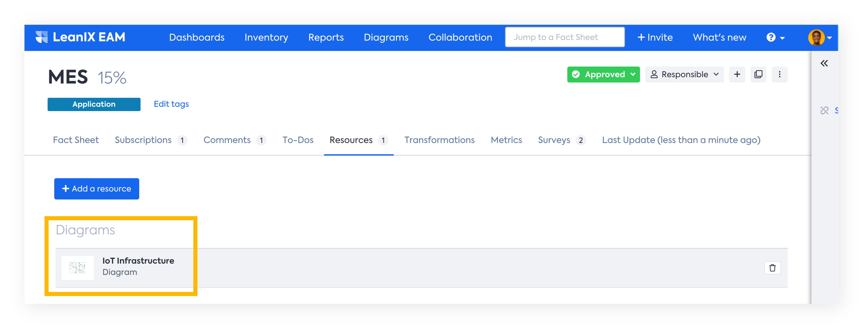The image size is (868, 334).
Task: Click Add a resource button
Action: [97, 188]
